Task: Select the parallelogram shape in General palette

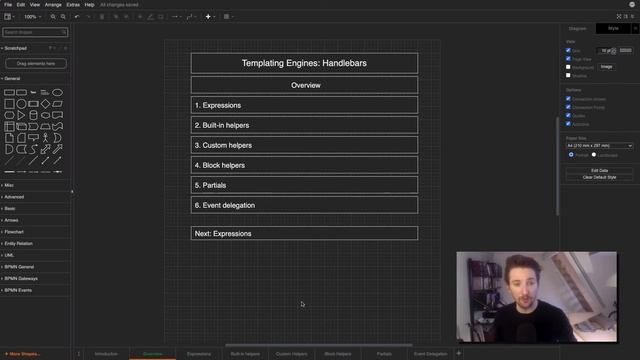Action: [58, 104]
